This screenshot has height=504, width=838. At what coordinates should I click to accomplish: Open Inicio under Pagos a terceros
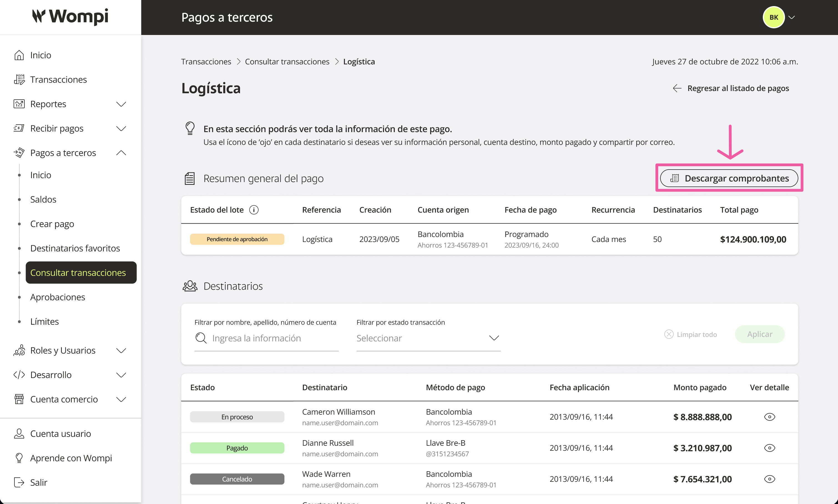click(x=41, y=175)
